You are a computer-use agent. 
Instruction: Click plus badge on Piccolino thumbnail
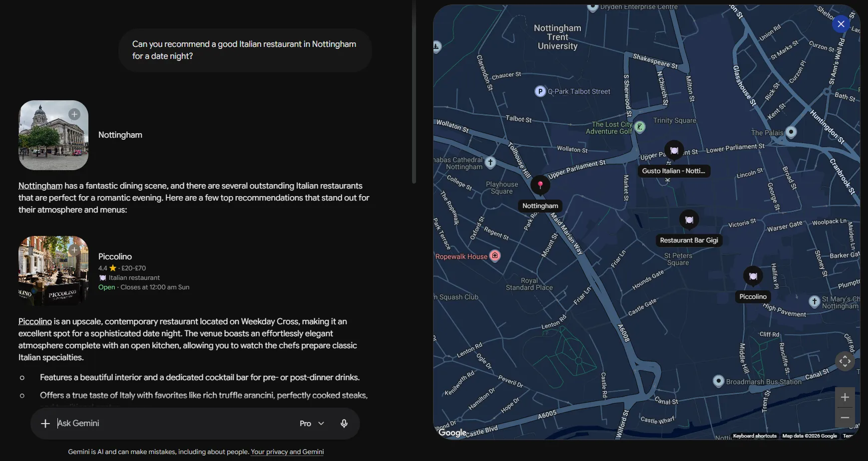[74, 250]
